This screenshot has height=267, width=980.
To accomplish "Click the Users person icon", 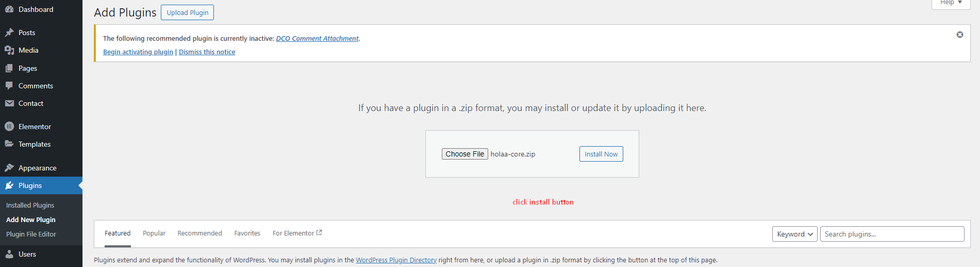I will (x=9, y=254).
